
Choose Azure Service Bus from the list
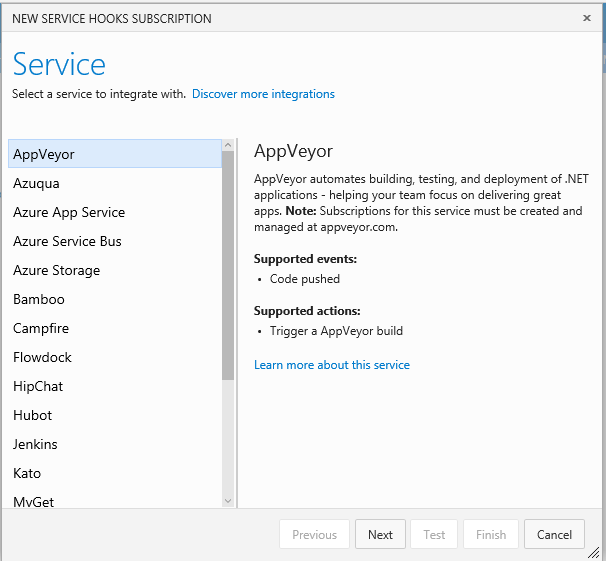[115, 241]
